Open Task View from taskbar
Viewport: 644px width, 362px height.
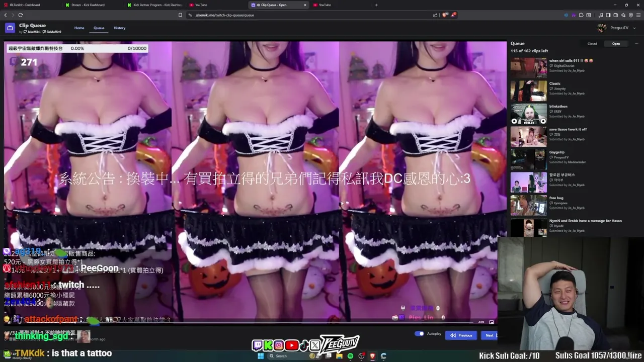coord(329,356)
